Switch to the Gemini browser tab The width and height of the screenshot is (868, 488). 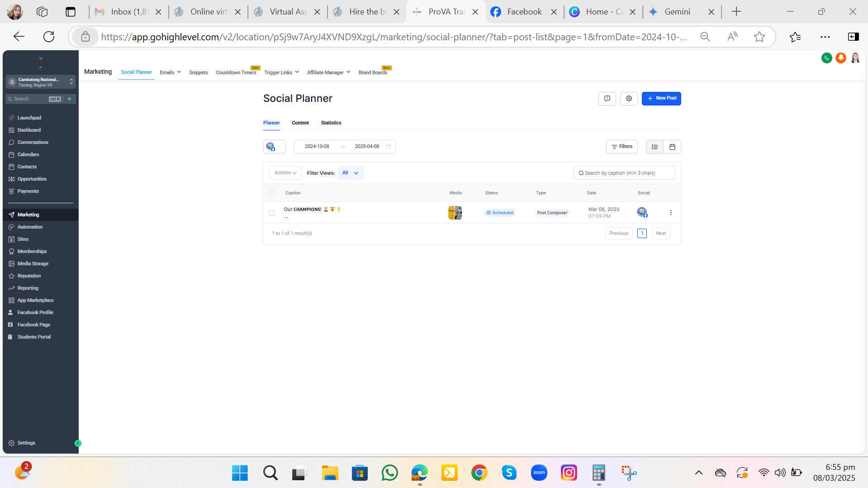click(x=682, y=12)
